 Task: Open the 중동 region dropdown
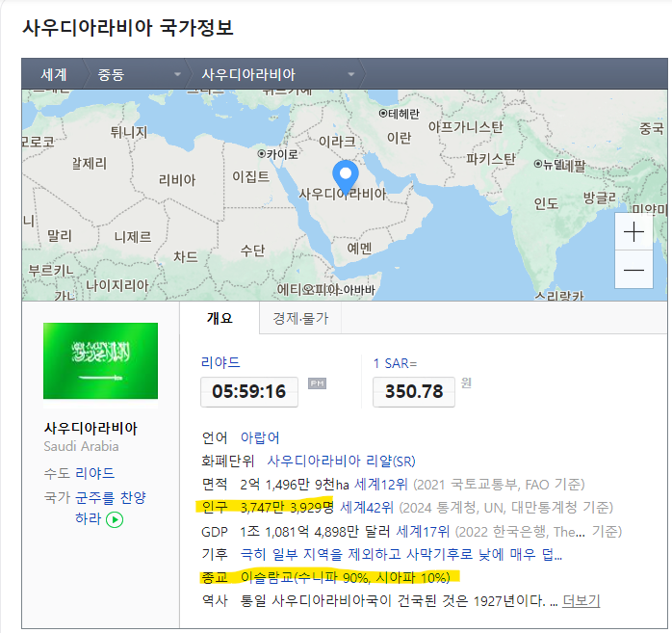(139, 74)
